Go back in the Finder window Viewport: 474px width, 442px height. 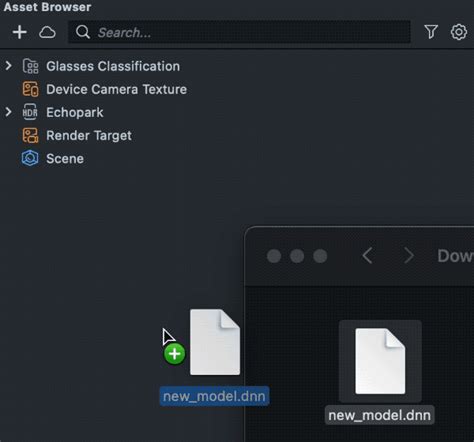coord(367,256)
